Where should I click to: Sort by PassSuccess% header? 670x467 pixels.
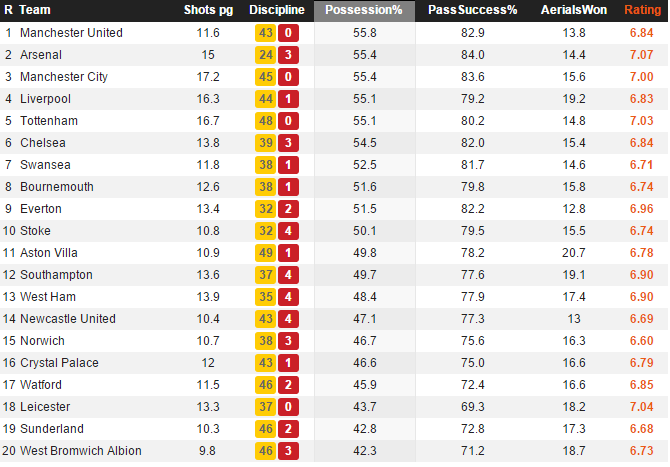pos(473,10)
